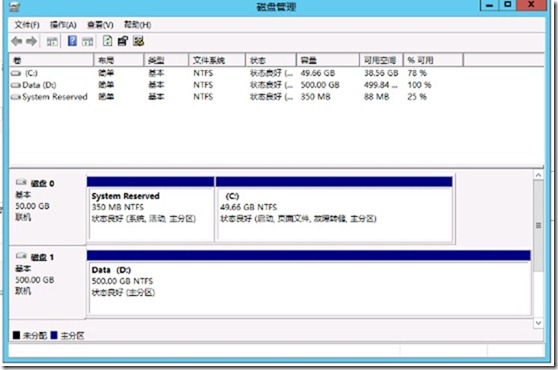Click the drive icon next to Data (D:) row
The height and width of the screenshot is (370, 558).
coord(16,85)
